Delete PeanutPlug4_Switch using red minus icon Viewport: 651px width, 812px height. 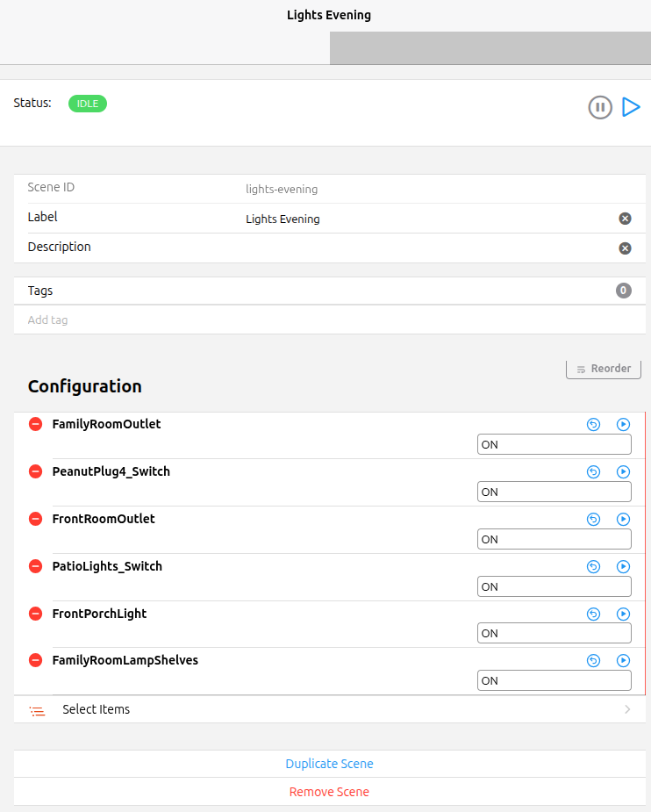point(36,471)
